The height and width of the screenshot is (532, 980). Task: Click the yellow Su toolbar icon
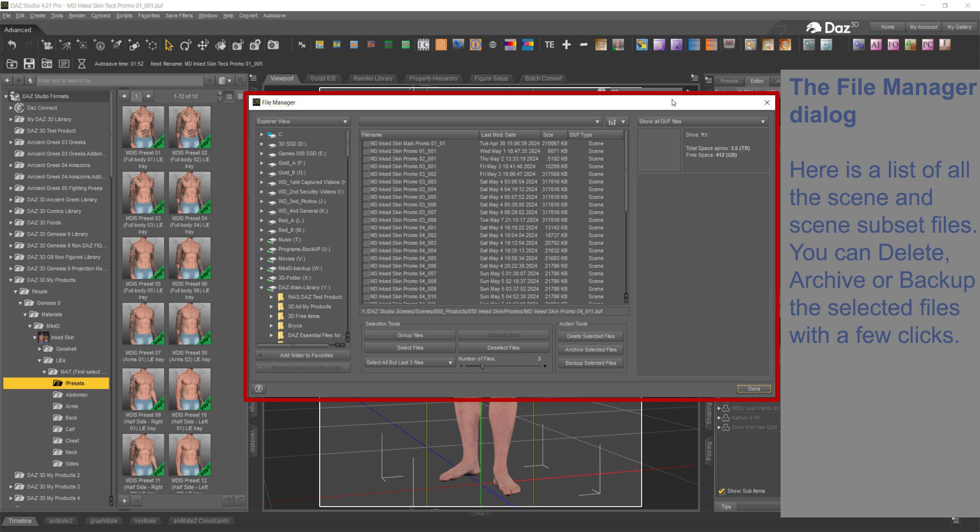click(320, 45)
